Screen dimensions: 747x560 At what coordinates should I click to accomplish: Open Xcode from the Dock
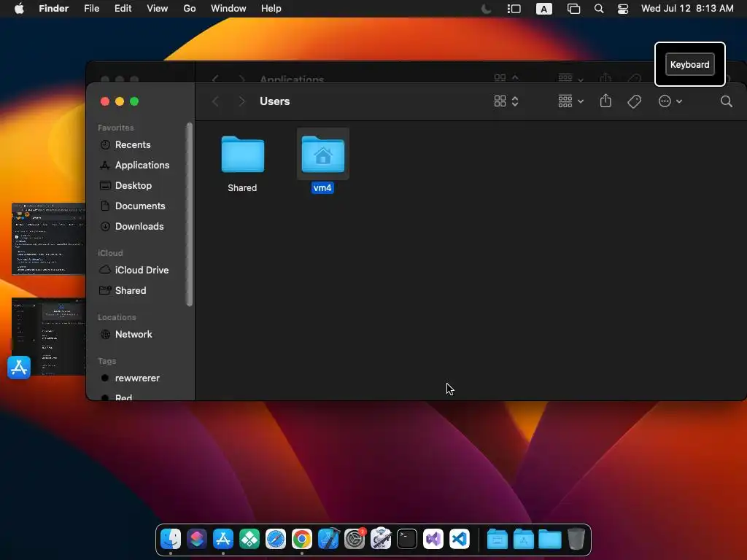[x=328, y=539]
